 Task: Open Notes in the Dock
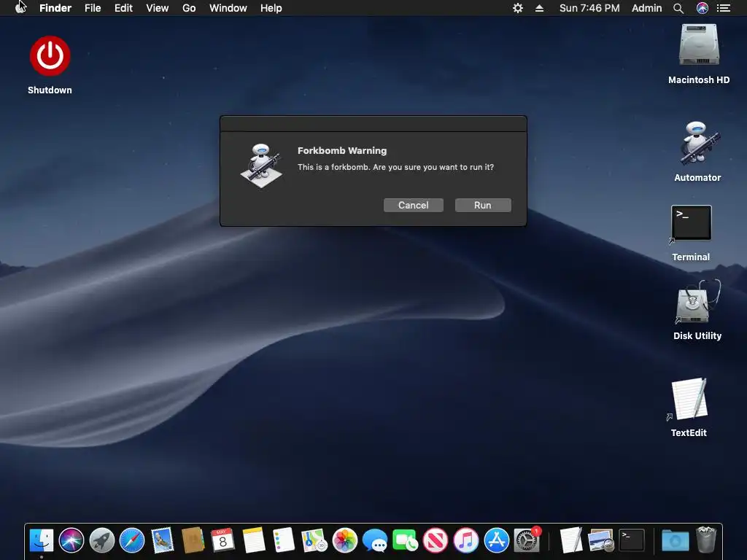[x=253, y=540]
